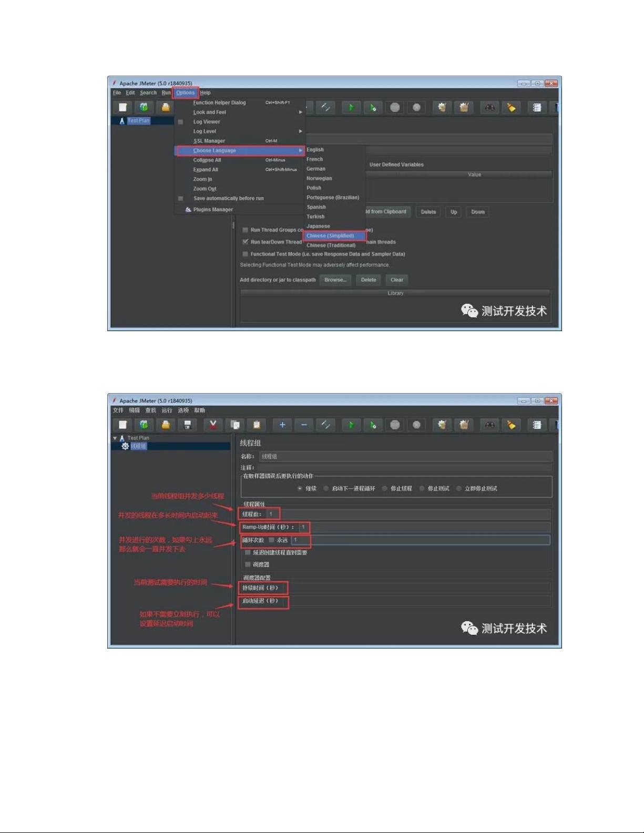The height and width of the screenshot is (833, 644).
Task: Click Browse... button for classpath
Action: [335, 280]
